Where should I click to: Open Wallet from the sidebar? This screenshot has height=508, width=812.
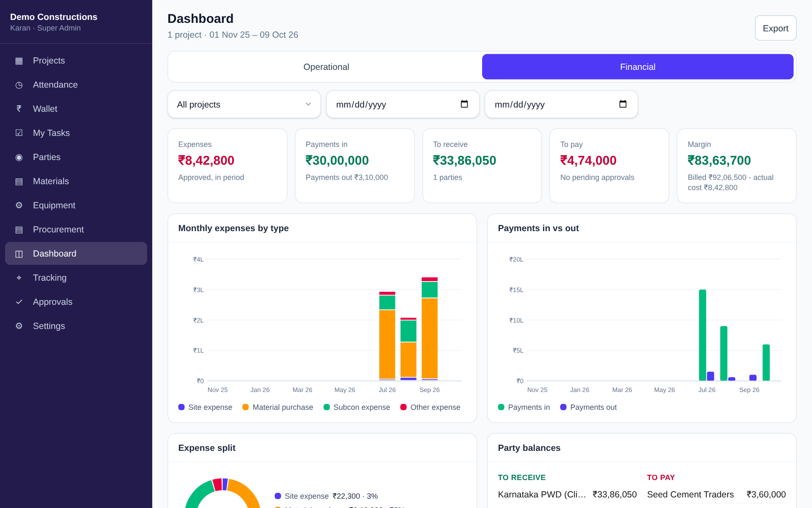point(76,109)
